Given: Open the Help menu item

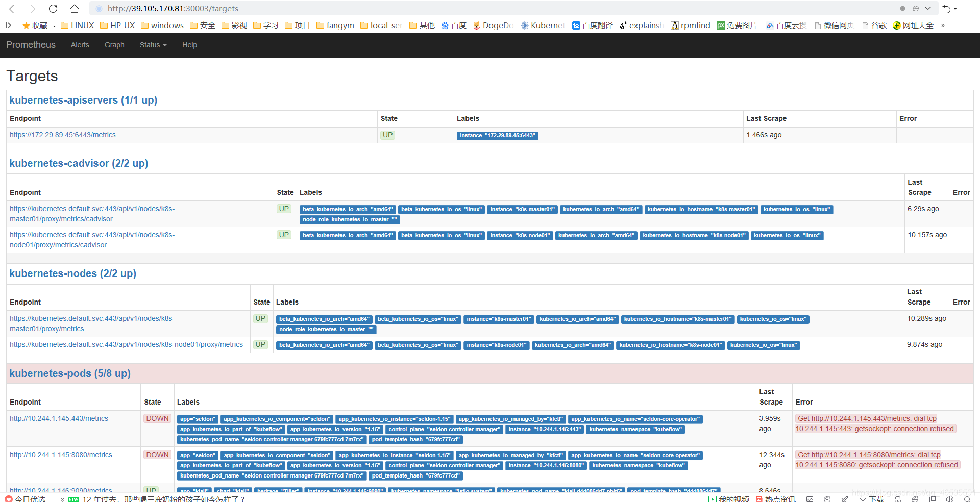Looking at the screenshot, I should (x=189, y=45).
